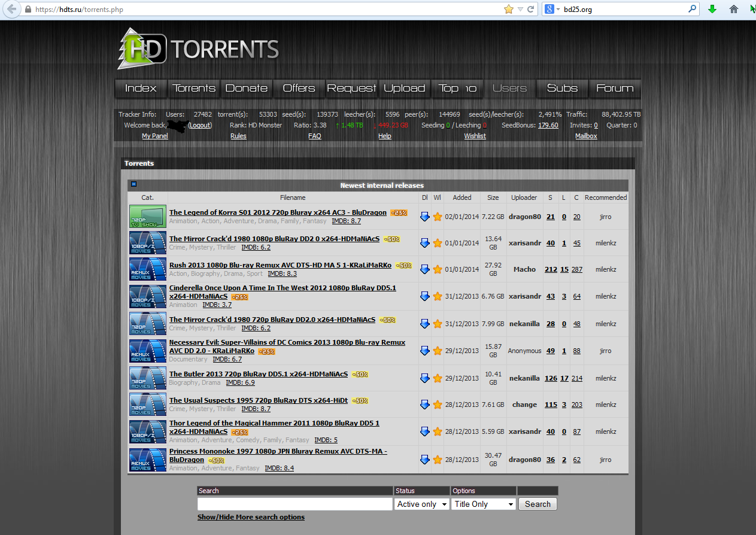Click the HD Torrents logo
This screenshot has height=535, width=756.
198,48
